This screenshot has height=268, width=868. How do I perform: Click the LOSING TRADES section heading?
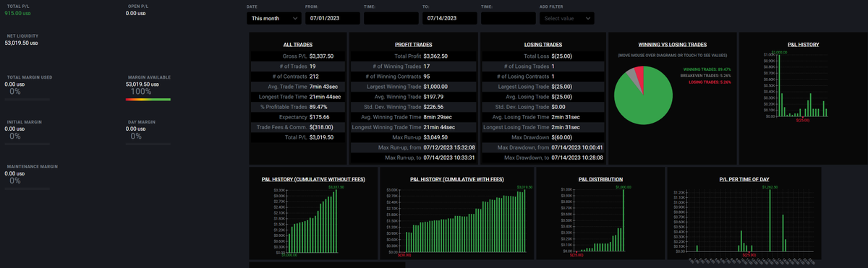point(542,45)
